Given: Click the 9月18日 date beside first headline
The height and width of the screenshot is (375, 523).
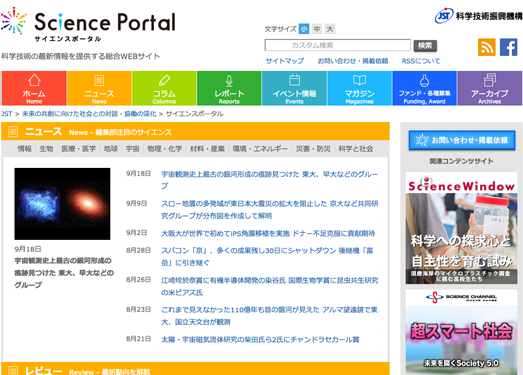Looking at the screenshot, I should (138, 174).
